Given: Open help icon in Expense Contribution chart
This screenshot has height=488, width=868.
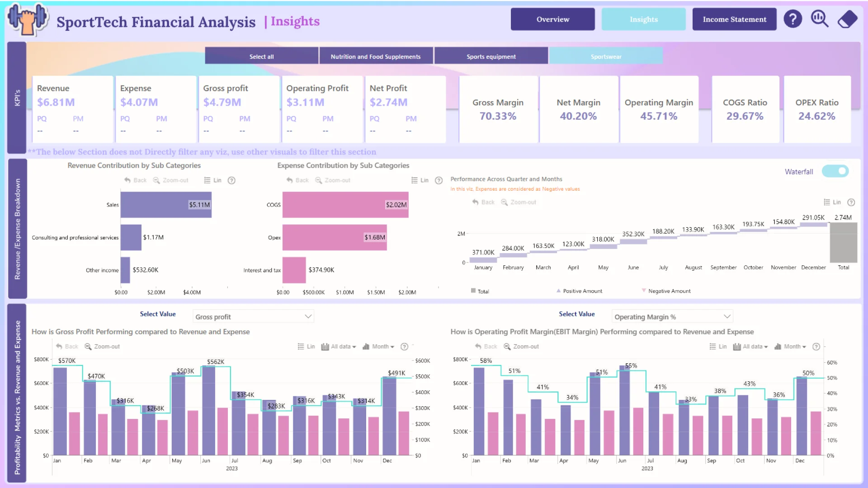Looking at the screenshot, I should coord(439,180).
